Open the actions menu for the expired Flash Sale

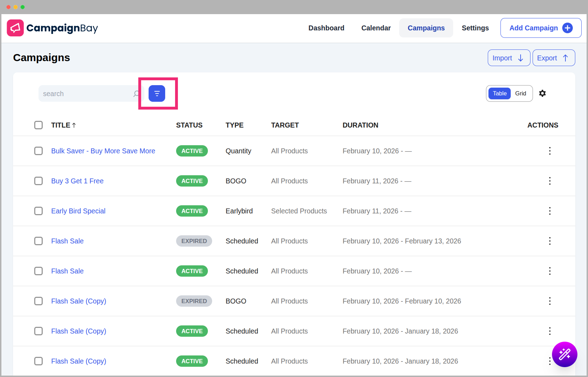tap(550, 241)
